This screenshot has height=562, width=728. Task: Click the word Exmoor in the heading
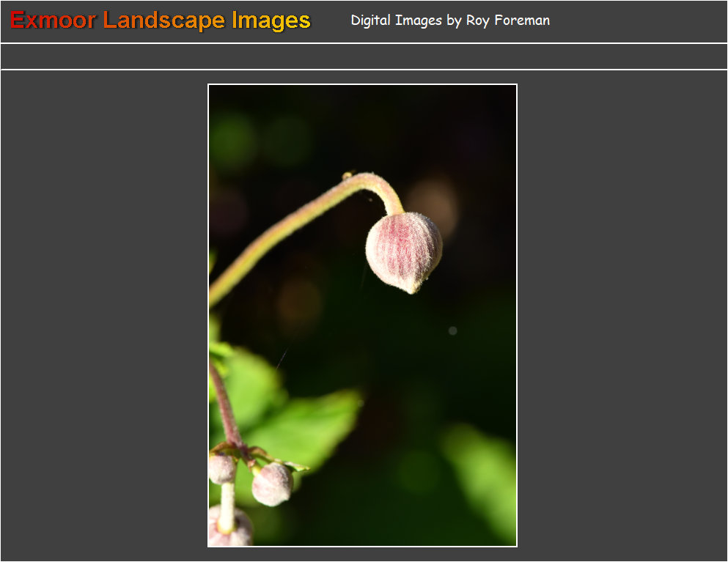53,21
